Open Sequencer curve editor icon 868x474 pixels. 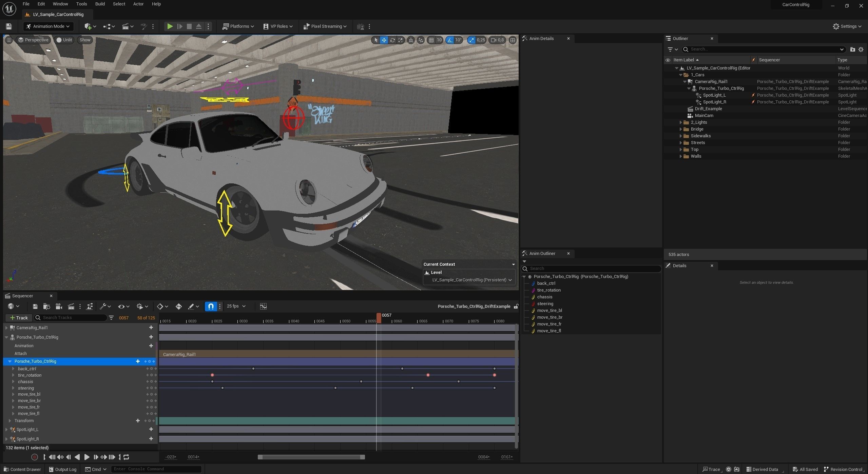coord(263,307)
